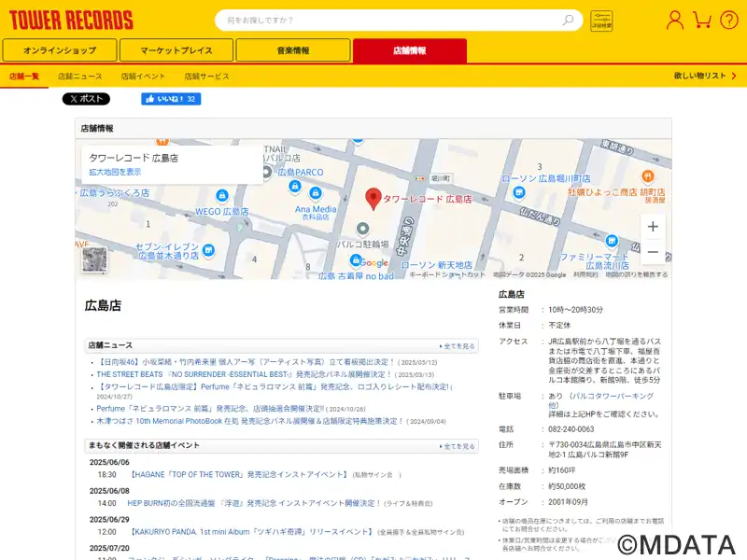Open 木津つばさ 10th Memorial PhotoBook news
Screen dimensions: 747x560
coord(250,421)
